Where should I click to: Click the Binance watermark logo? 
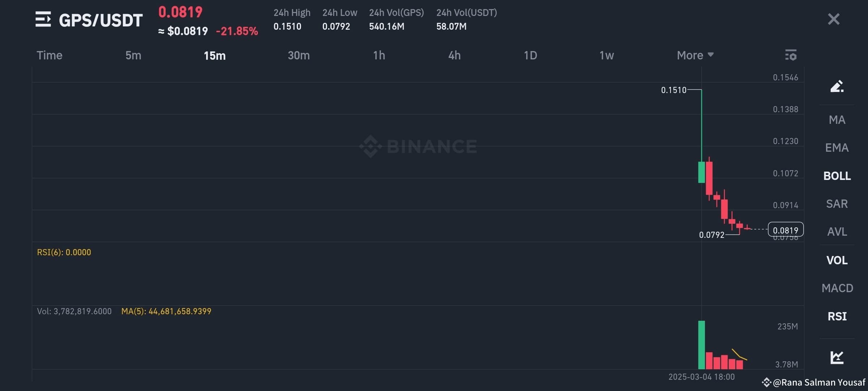(418, 146)
